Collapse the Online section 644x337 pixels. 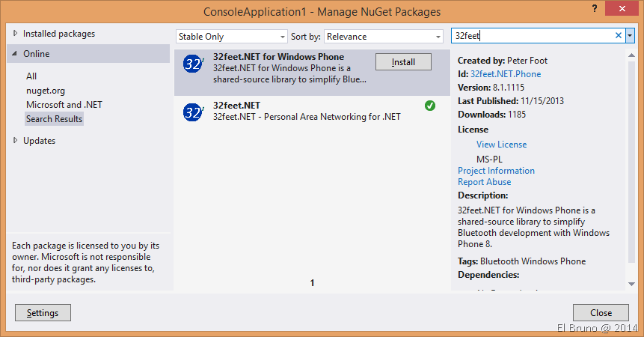coord(16,54)
